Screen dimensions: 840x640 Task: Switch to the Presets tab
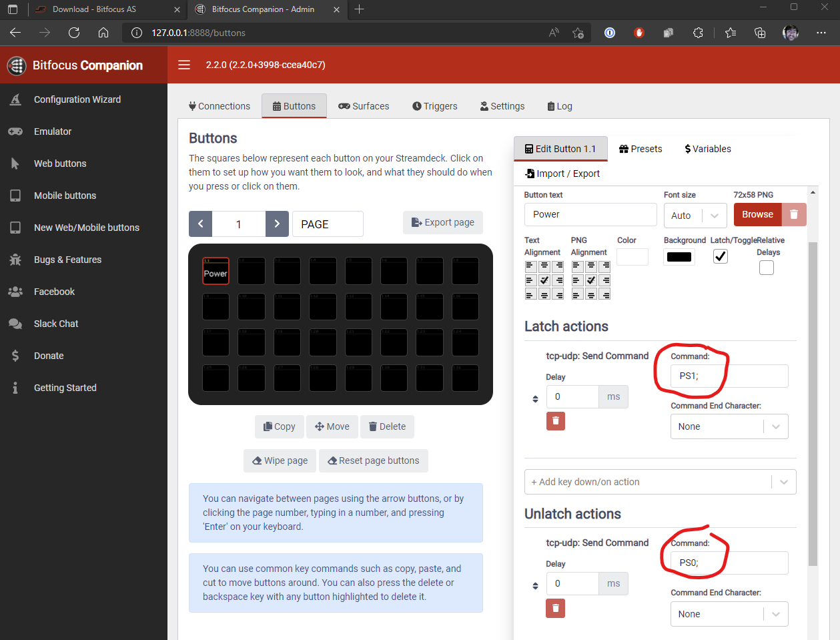pyautogui.click(x=641, y=149)
